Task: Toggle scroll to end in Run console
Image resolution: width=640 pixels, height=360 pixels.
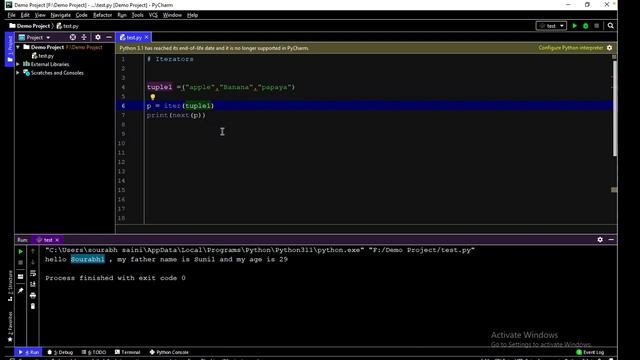Action: point(33,284)
